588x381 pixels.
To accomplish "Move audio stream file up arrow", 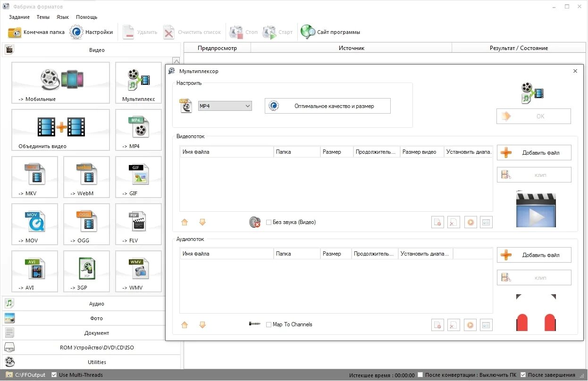I will [185, 325].
